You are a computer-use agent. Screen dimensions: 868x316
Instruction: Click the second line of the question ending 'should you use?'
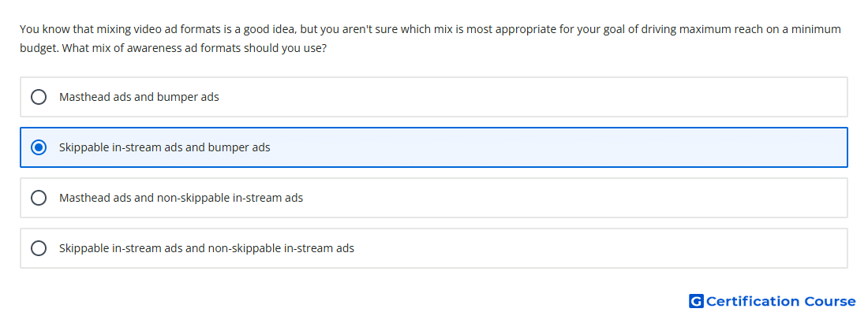pyautogui.click(x=173, y=48)
